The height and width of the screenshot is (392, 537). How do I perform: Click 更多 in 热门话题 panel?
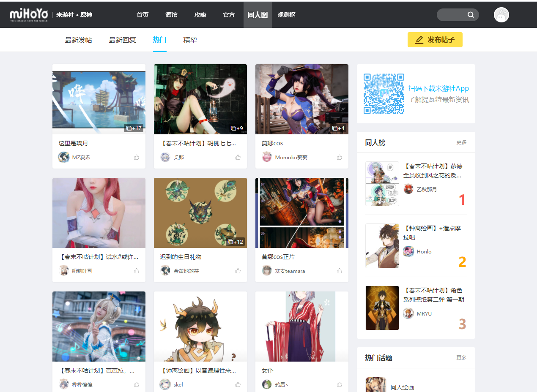462,358
